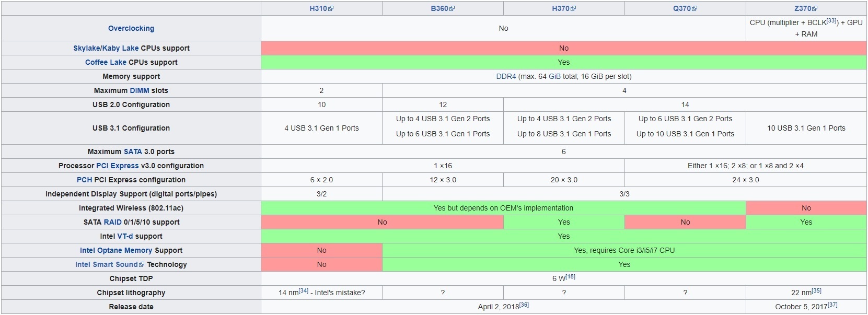Open the PCH link

coord(84,180)
